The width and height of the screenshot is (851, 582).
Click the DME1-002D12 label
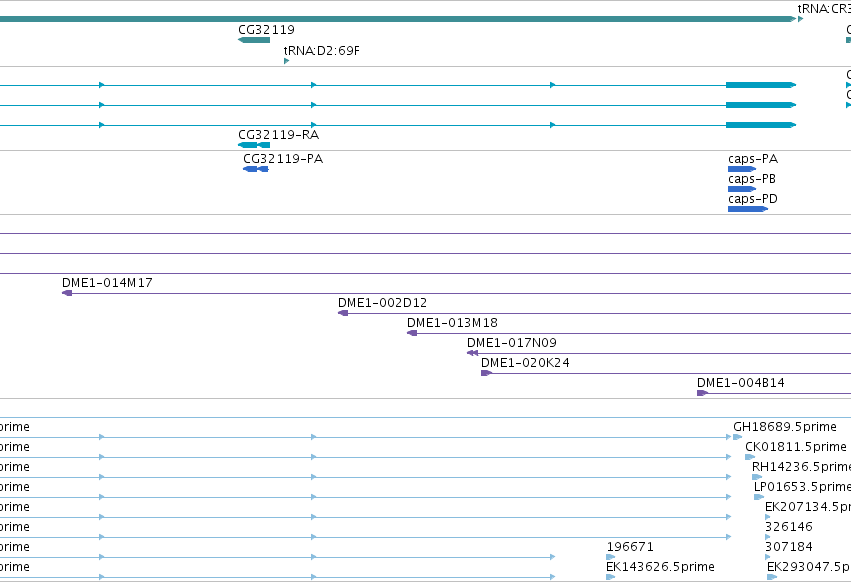(382, 302)
